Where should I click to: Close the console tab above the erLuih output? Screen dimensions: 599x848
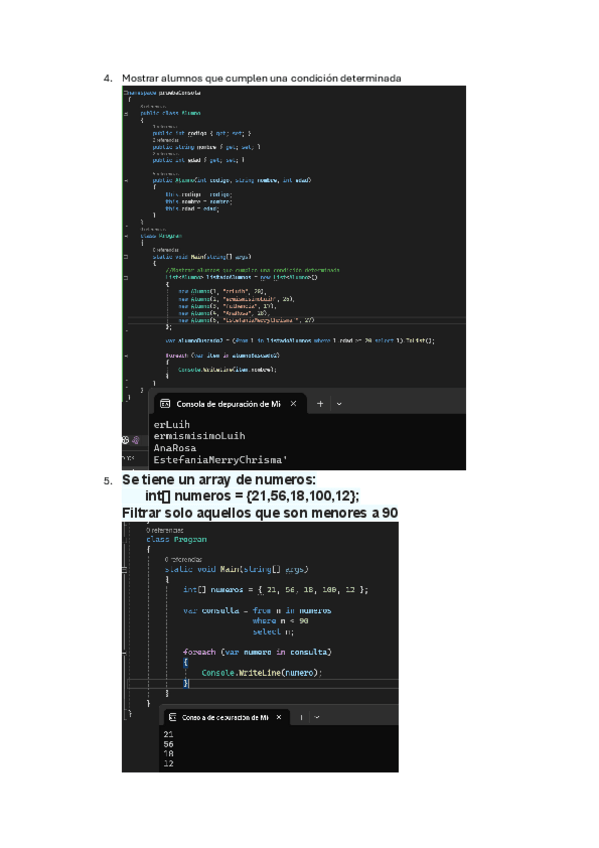[x=294, y=404]
